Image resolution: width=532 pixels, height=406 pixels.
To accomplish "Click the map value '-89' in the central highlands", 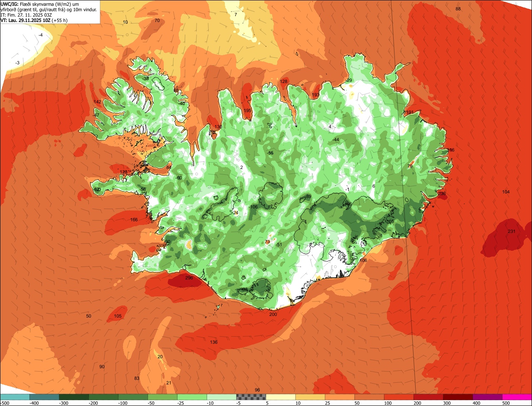I will click(308, 197).
